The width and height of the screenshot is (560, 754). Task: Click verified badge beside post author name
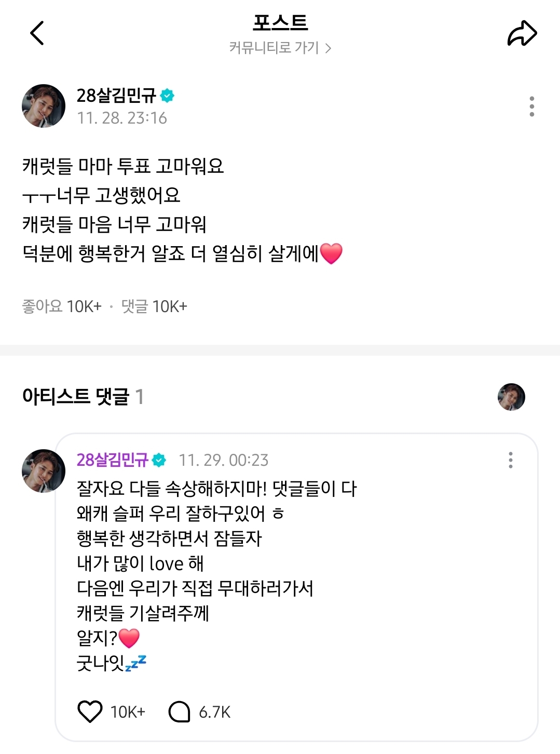pyautogui.click(x=167, y=96)
